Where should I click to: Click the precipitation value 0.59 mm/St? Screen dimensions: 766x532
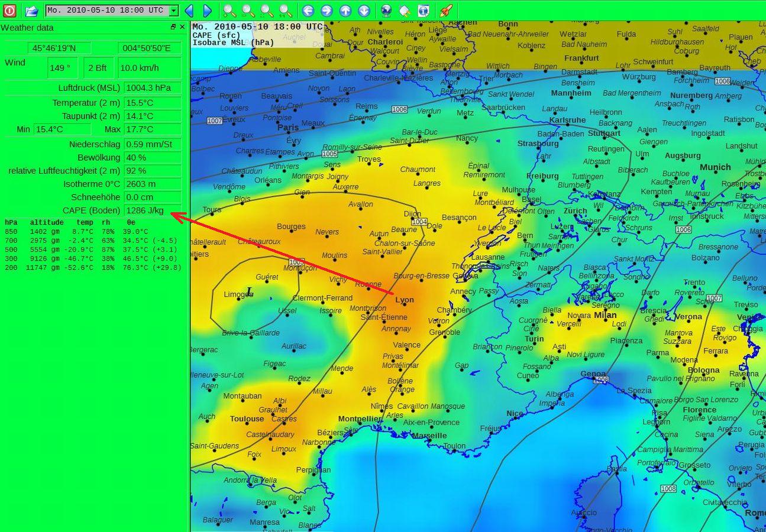(153, 144)
